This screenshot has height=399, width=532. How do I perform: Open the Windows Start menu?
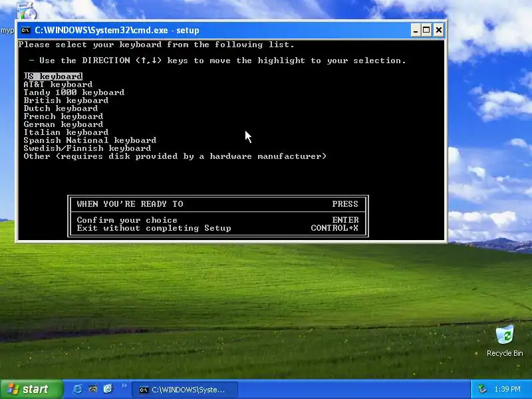coord(31,389)
